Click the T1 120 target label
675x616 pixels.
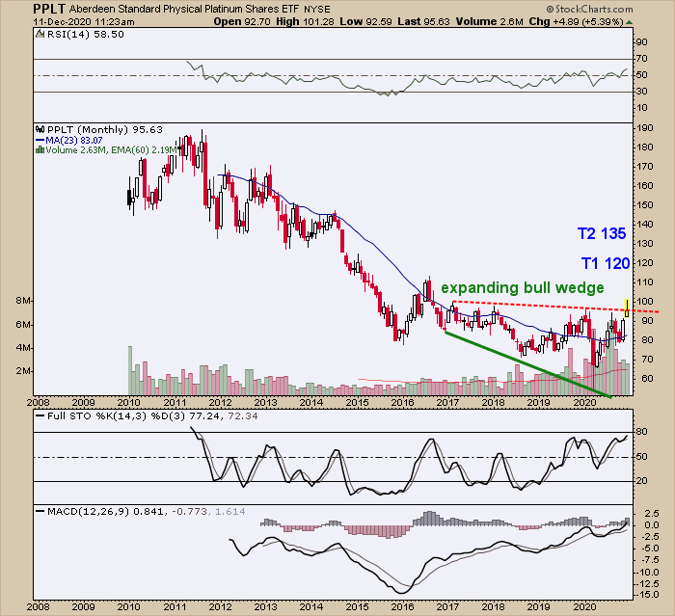point(604,262)
